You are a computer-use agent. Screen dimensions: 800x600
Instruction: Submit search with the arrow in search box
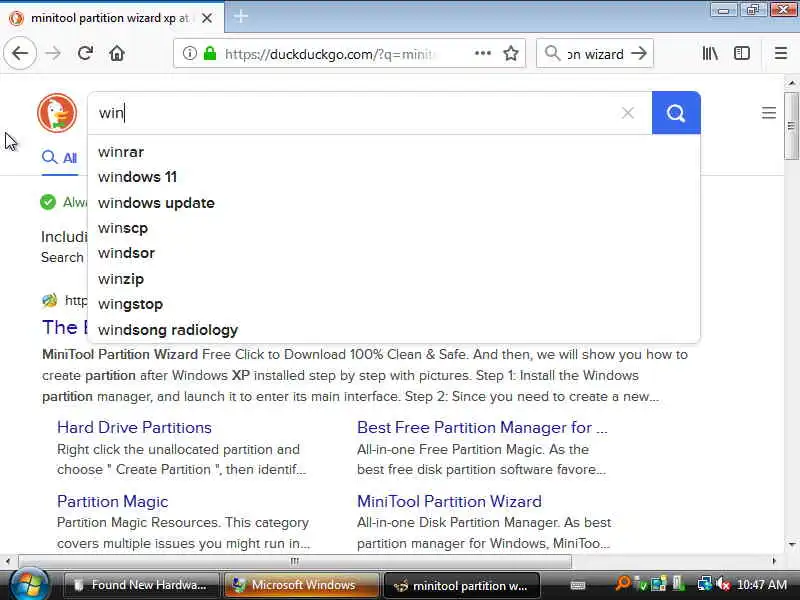click(x=639, y=53)
